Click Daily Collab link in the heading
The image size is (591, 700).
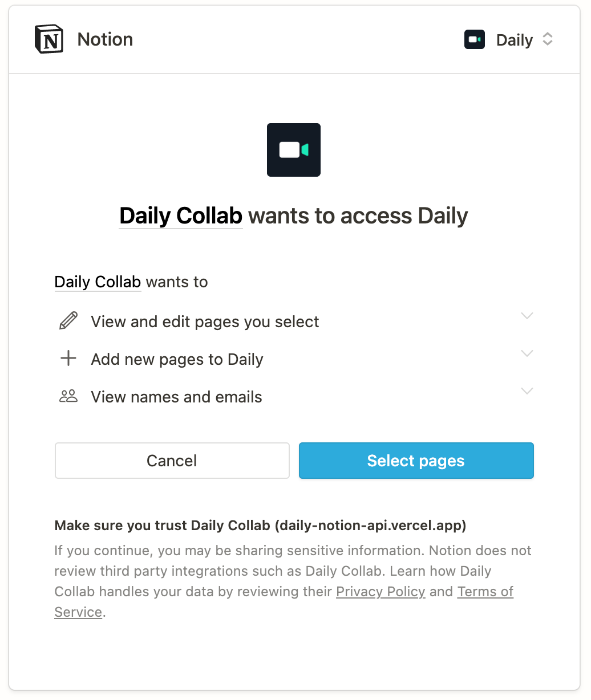(x=181, y=216)
